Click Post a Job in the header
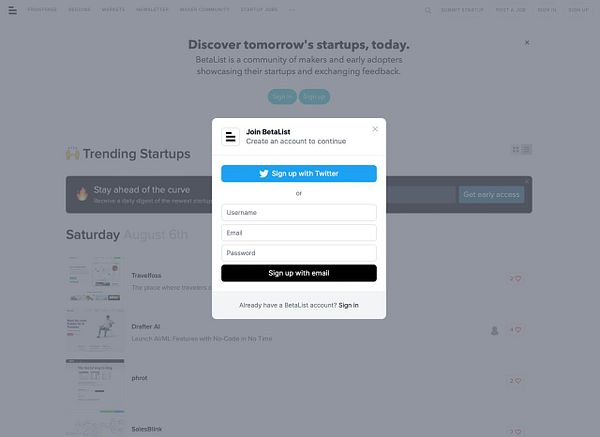The height and width of the screenshot is (437, 600). point(510,10)
